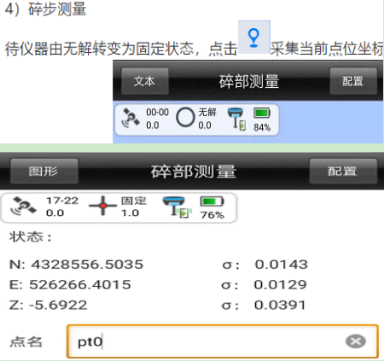Click receiver icon beside 76% battery

tap(177, 207)
